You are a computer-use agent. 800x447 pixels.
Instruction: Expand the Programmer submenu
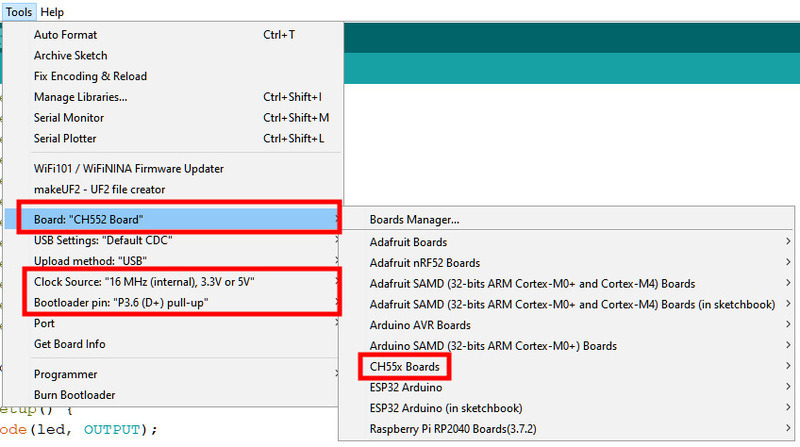coord(172,374)
